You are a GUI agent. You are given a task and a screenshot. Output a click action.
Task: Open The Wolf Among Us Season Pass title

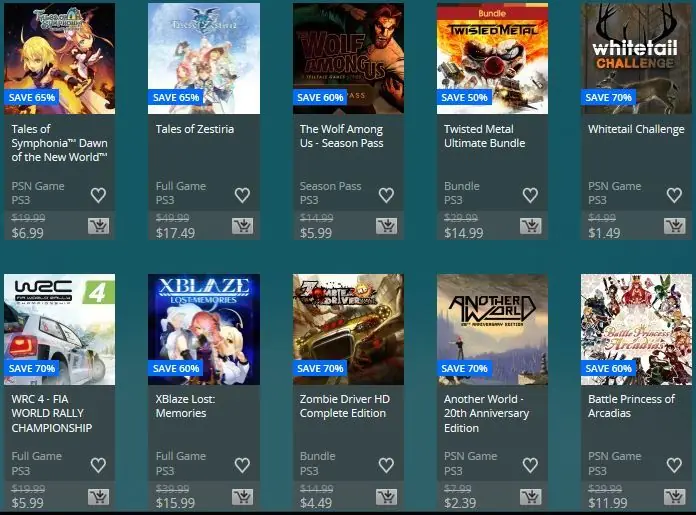341,136
